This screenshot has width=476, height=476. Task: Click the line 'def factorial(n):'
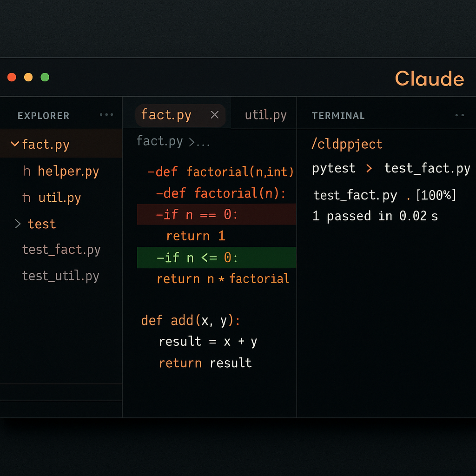221,193
